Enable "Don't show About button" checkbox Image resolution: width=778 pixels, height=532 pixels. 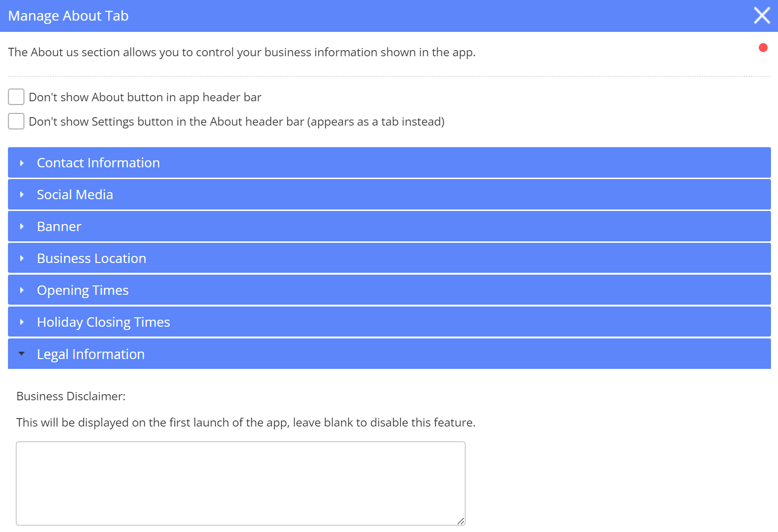(x=16, y=97)
